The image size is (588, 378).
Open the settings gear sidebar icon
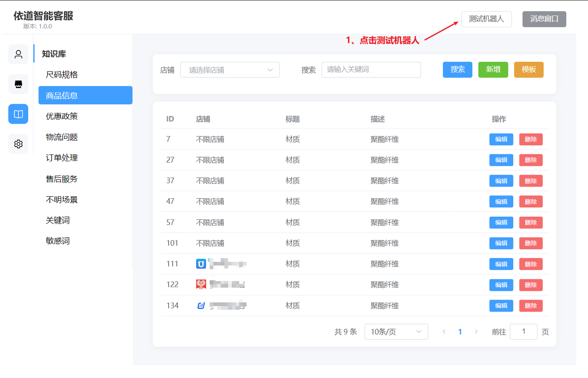tap(18, 144)
